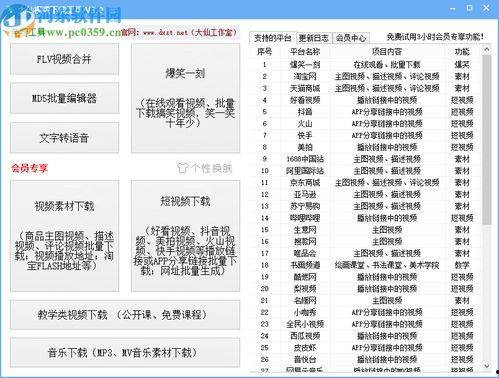Click the 功能 column header
The image size is (499, 378).
[x=462, y=52]
